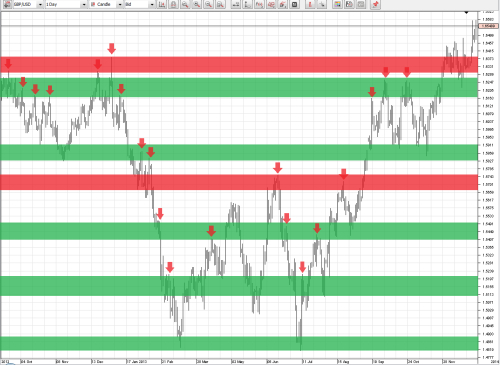Click the lock icon in toolbar
Viewport: 500px width, 365px height.
[173, 4]
